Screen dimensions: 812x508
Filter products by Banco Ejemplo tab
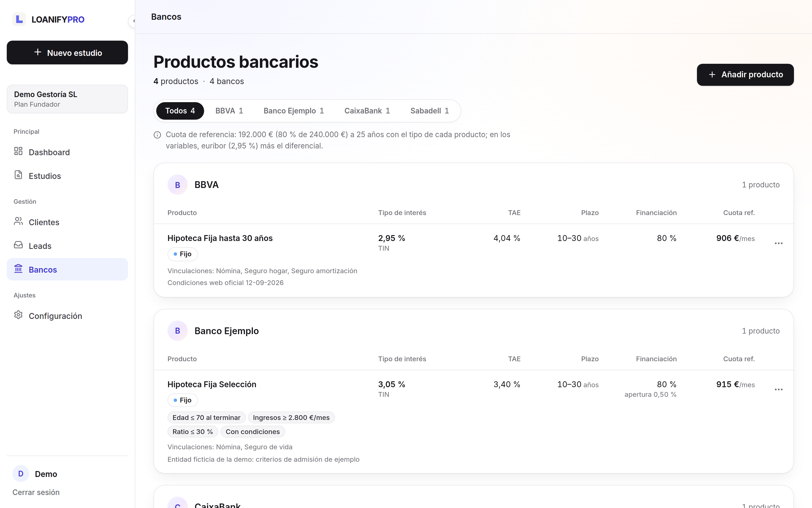294,111
